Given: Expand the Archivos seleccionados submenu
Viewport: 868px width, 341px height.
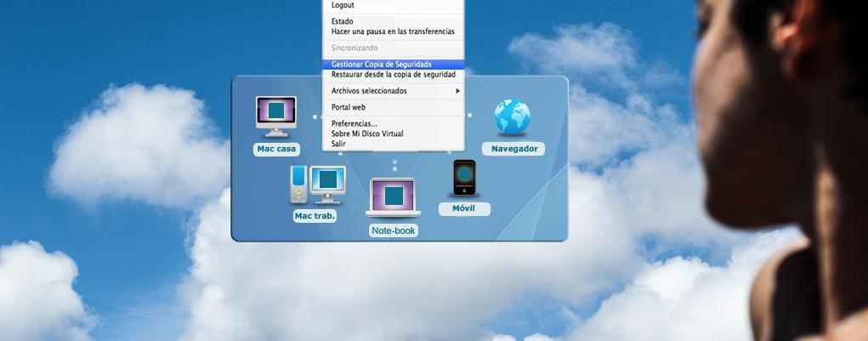Looking at the screenshot, I should 369,91.
